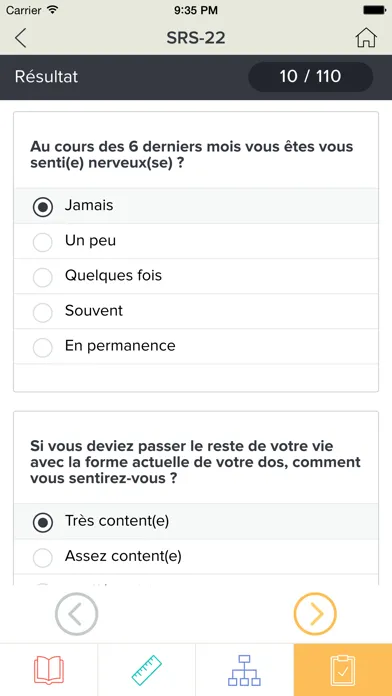Open the hierarchy diagram tab

point(245,670)
